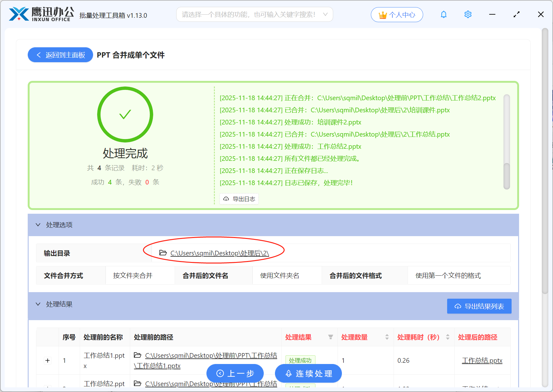Click the folder icon beside 工作总结1.pptx path
The image size is (553, 392).
[138, 355]
